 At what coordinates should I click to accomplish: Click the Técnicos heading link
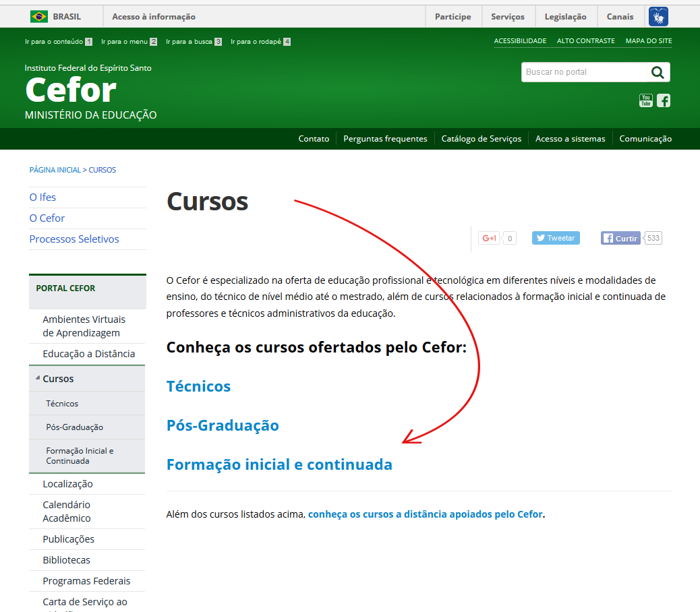click(199, 386)
